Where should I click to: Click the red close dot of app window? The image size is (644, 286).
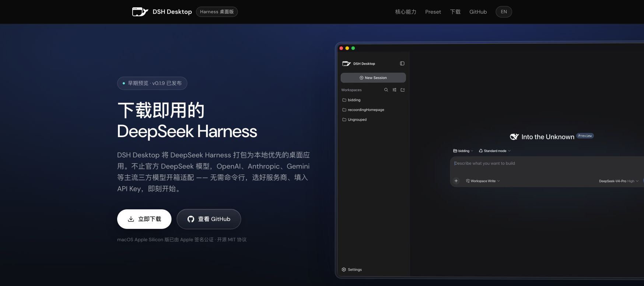tap(341, 48)
